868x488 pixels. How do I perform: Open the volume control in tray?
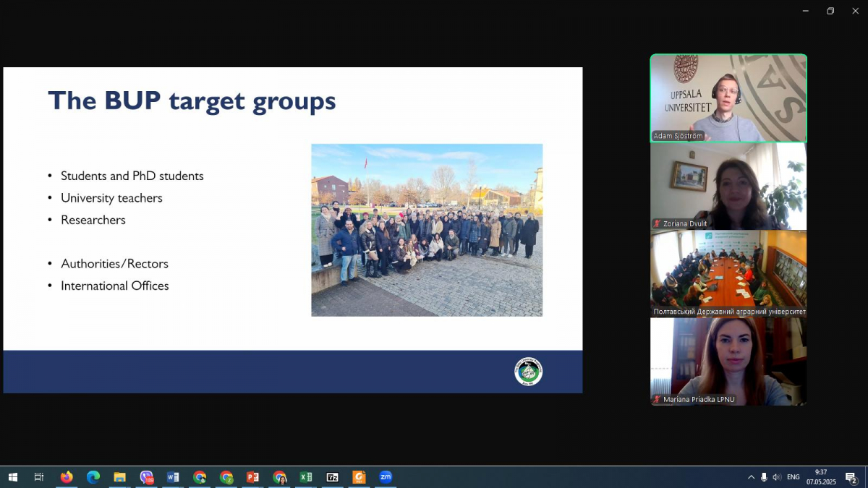click(777, 477)
